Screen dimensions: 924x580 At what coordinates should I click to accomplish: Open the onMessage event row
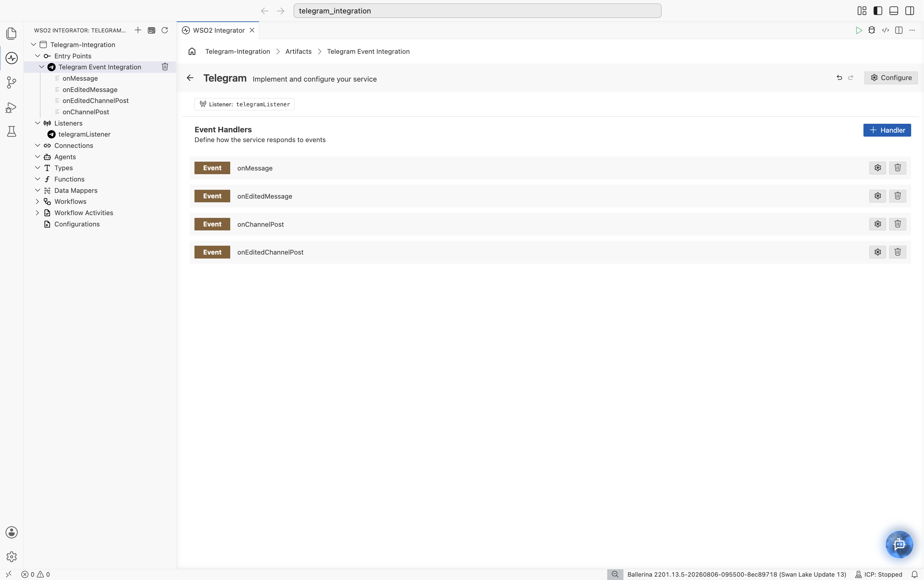(x=550, y=168)
